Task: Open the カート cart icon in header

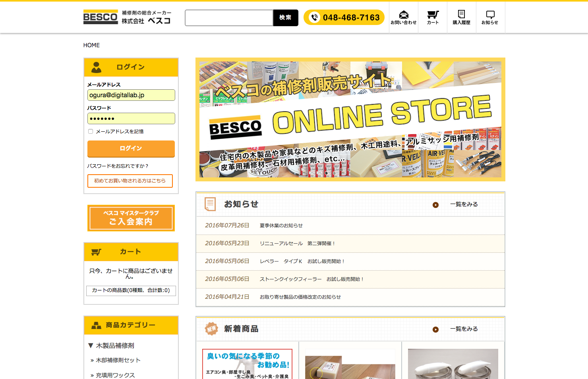Action: pos(433,17)
